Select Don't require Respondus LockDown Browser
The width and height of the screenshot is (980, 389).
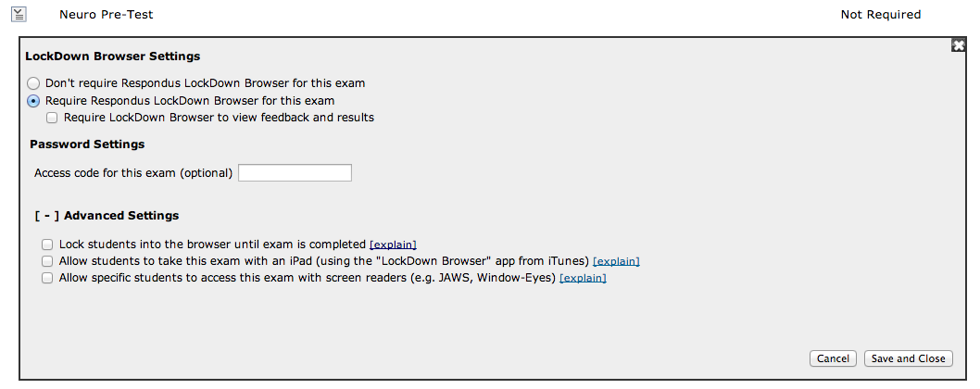(x=33, y=83)
